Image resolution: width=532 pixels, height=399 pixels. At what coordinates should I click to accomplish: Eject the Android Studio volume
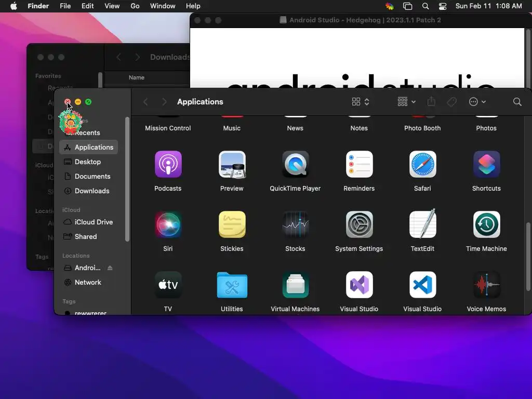(110, 268)
